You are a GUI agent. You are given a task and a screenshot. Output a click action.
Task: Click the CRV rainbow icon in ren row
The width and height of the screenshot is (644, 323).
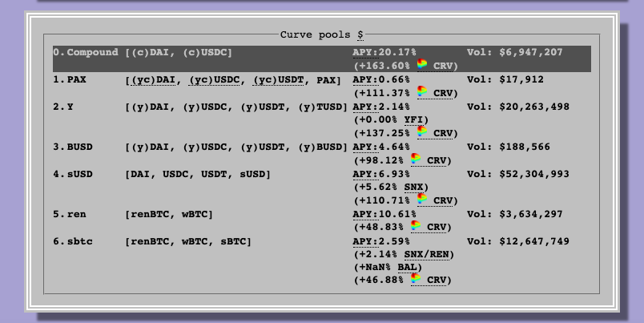click(416, 225)
